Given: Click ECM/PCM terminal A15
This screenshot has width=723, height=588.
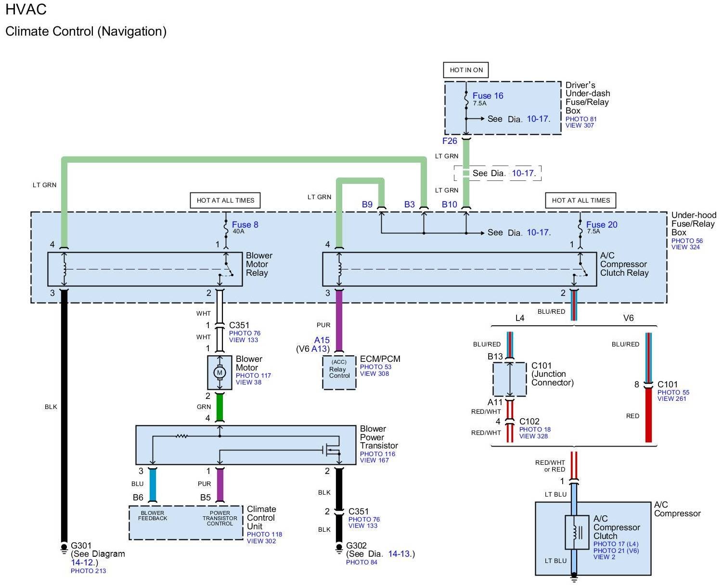Looking at the screenshot, I should (x=322, y=340).
